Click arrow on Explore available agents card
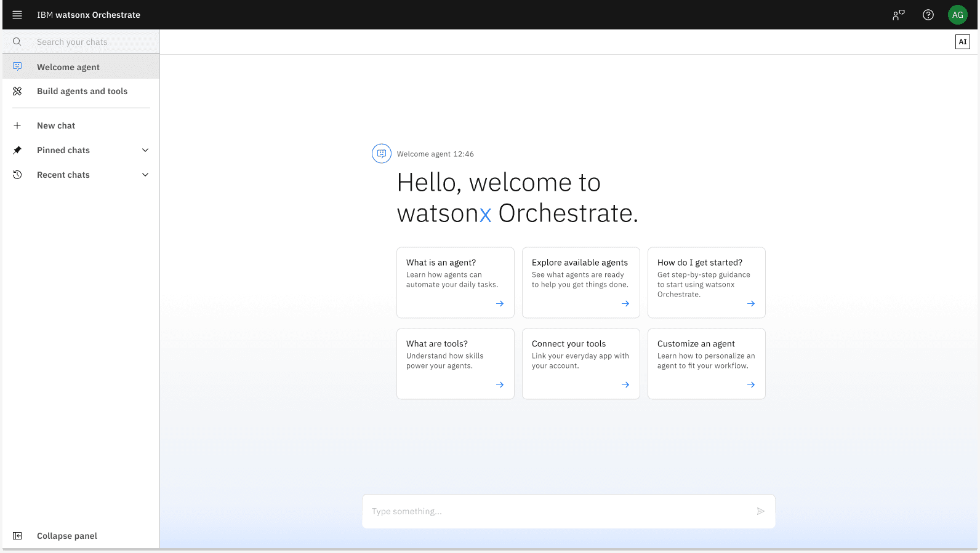This screenshot has height=553, width=980. tap(625, 303)
